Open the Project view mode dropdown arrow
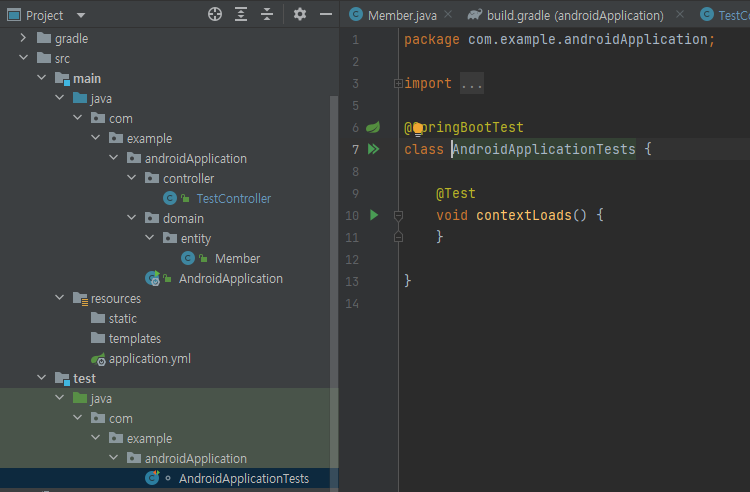 tap(81, 16)
